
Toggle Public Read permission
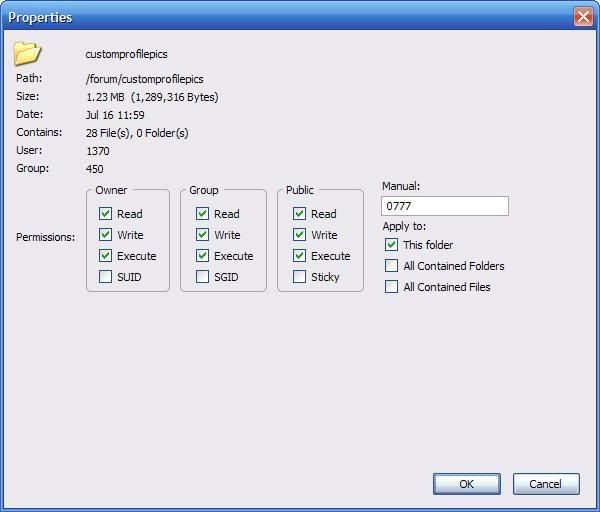(300, 214)
